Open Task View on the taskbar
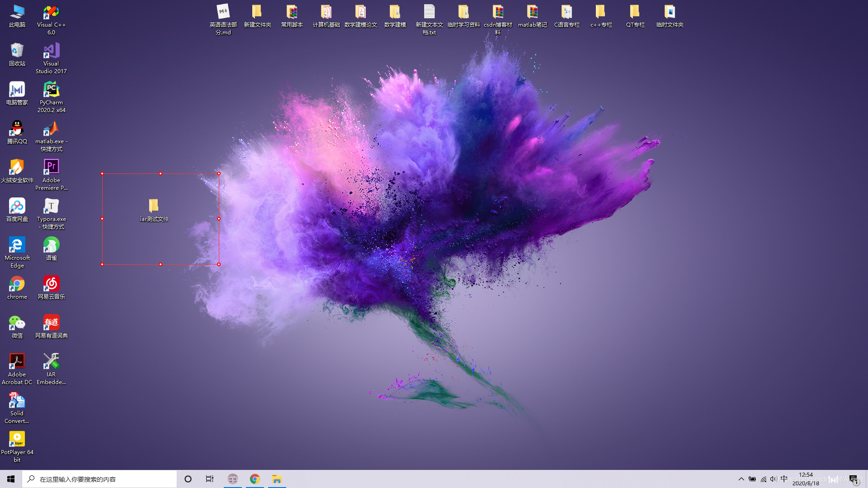The image size is (868, 488). pyautogui.click(x=210, y=479)
